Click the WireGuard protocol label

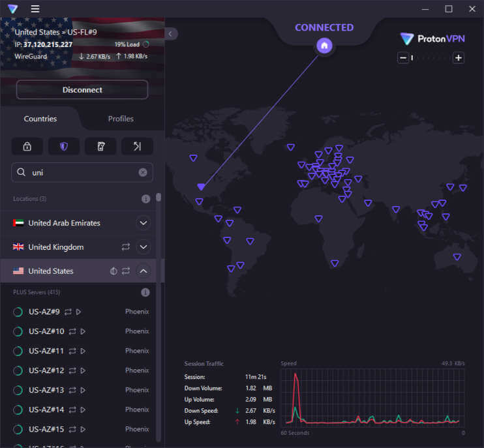(31, 57)
